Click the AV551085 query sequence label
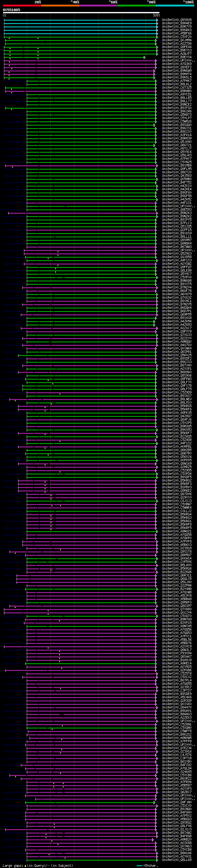The height and width of the screenshot is (868, 197). pyautogui.click(x=11, y=10)
